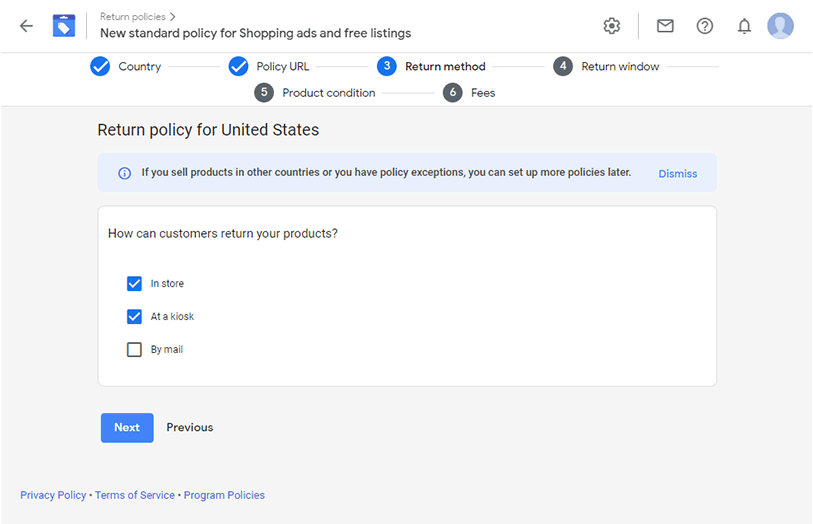The height and width of the screenshot is (524, 813).
Task: Click the back arrow icon
Action: click(x=26, y=26)
